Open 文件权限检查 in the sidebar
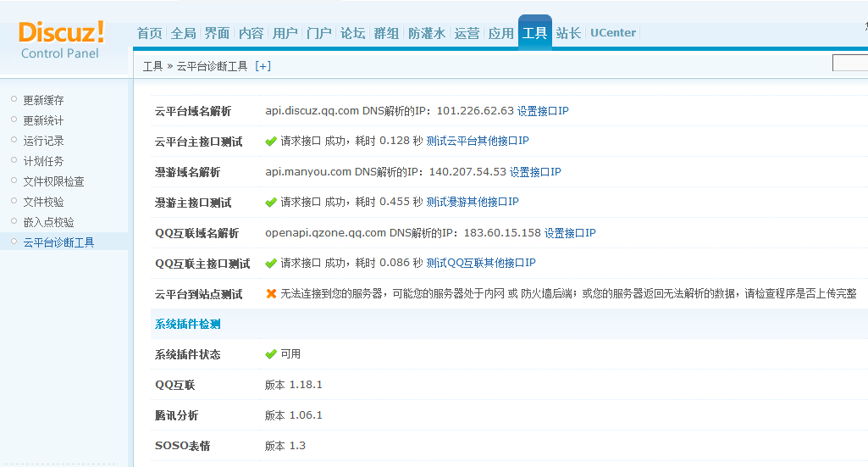The width and height of the screenshot is (868, 467). coord(53,181)
